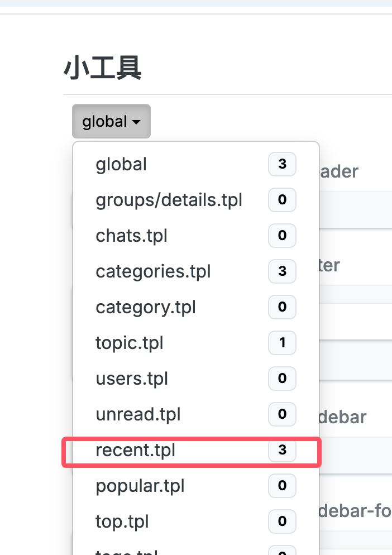This screenshot has height=555, width=392.
Task: Pick unread.tpl in the list
Action: (x=138, y=414)
